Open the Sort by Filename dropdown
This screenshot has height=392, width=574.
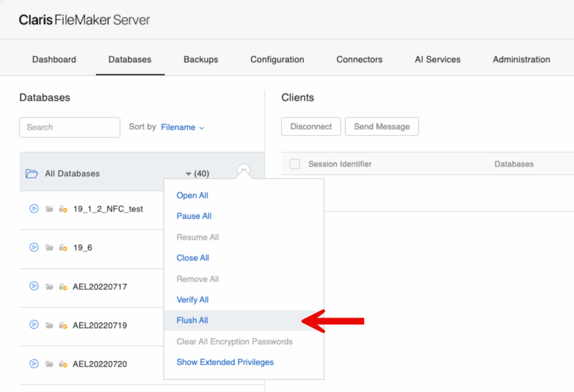coord(183,127)
